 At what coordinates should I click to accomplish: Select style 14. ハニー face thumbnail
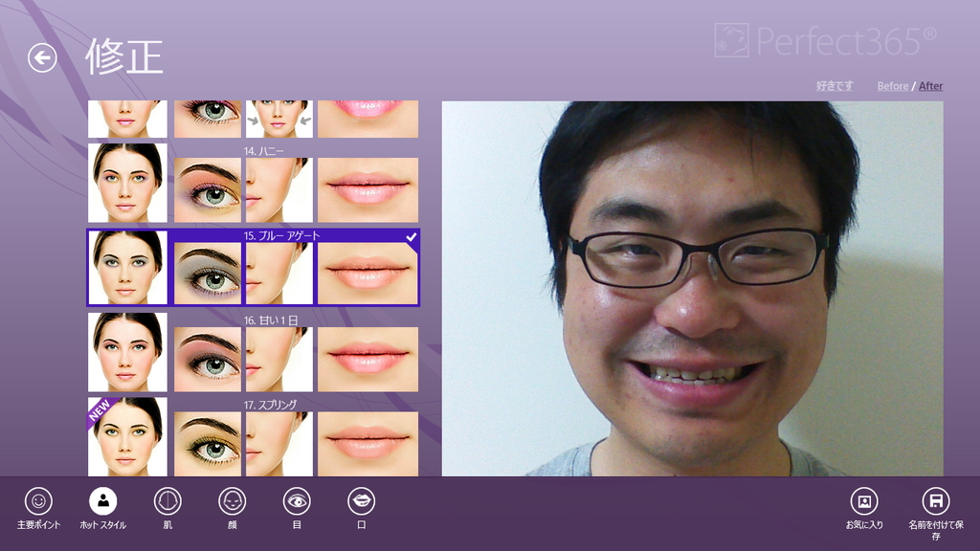[x=127, y=183]
